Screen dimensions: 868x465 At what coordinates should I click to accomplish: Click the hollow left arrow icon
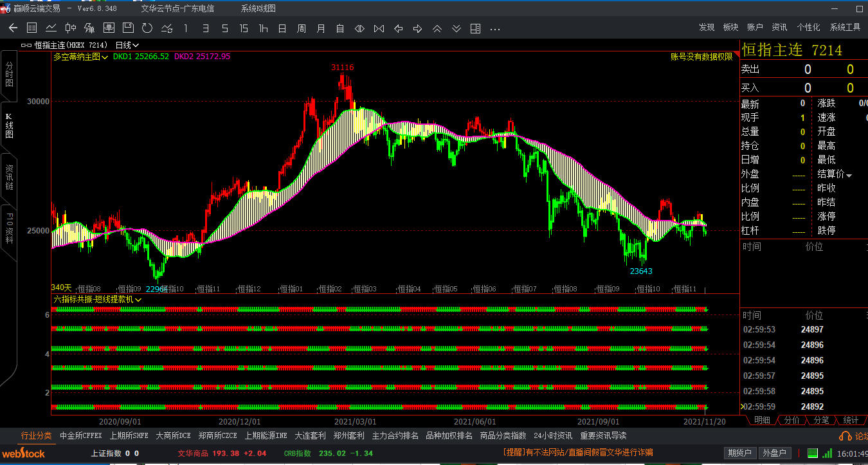398,28
